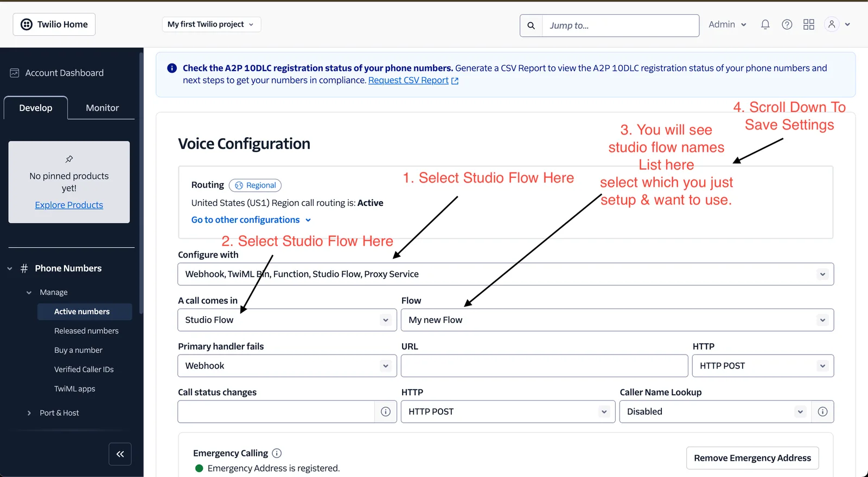
Task: Click Remove Emergency Address button
Action: pyautogui.click(x=752, y=459)
